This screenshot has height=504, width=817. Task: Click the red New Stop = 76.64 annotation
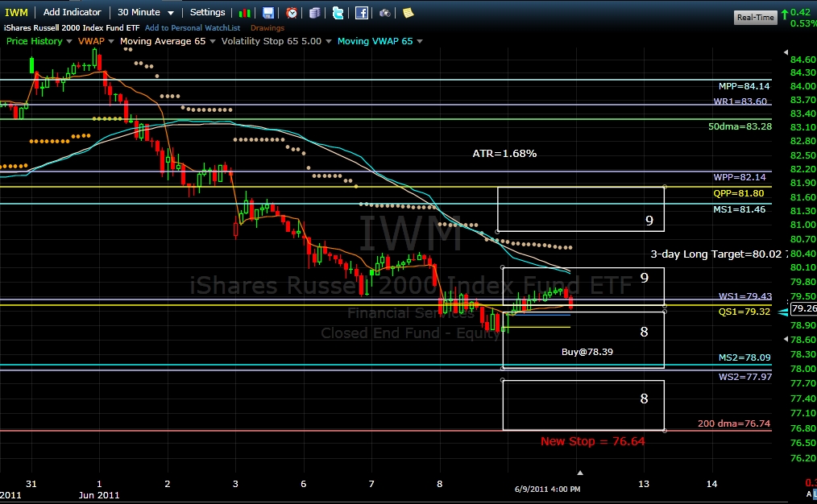click(592, 441)
